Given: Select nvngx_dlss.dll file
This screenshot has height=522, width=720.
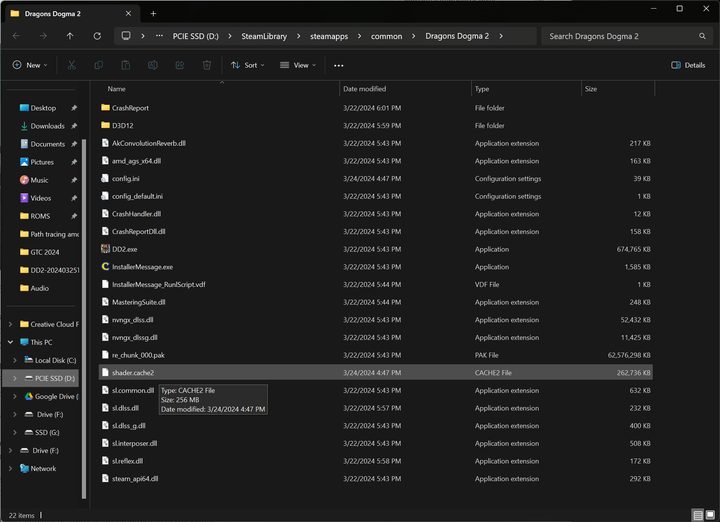Looking at the screenshot, I should point(376,320).
